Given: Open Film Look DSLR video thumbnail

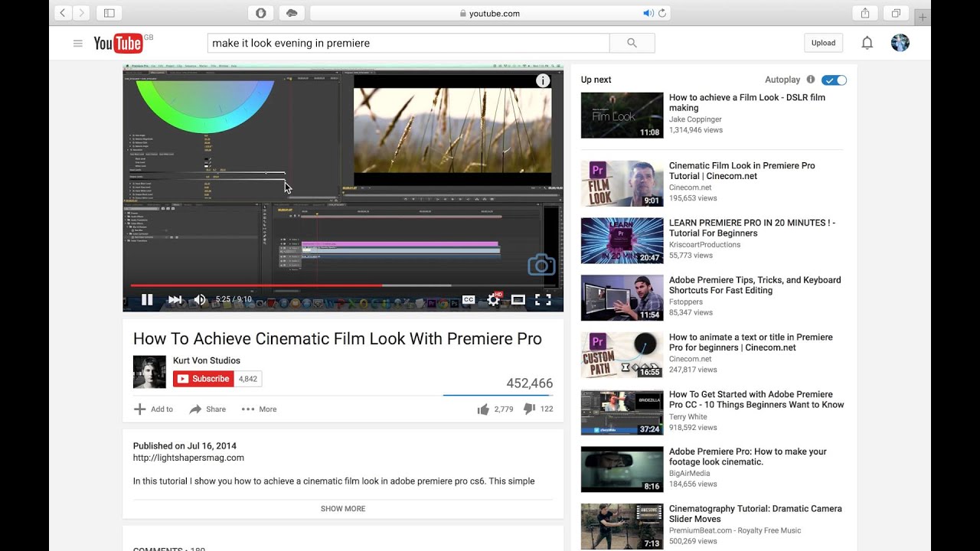Looking at the screenshot, I should [x=622, y=116].
